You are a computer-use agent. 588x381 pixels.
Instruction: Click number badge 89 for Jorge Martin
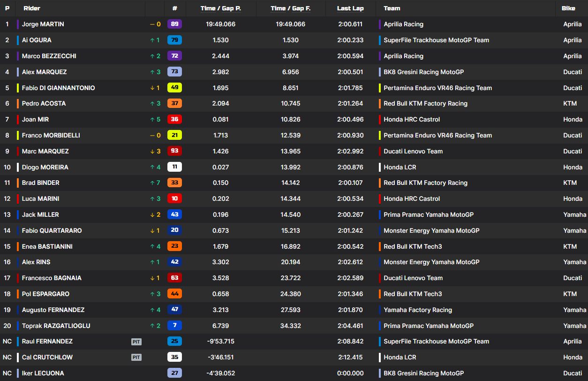tap(174, 24)
